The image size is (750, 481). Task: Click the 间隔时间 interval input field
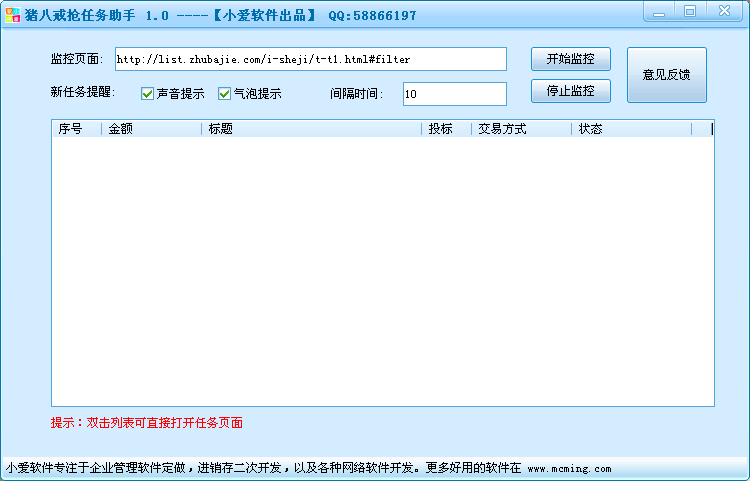tap(455, 94)
